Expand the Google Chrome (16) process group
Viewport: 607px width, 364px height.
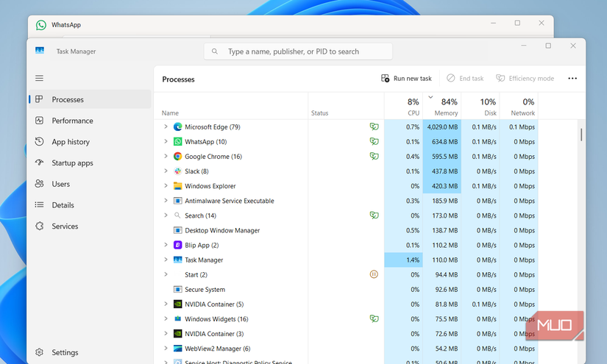click(166, 156)
